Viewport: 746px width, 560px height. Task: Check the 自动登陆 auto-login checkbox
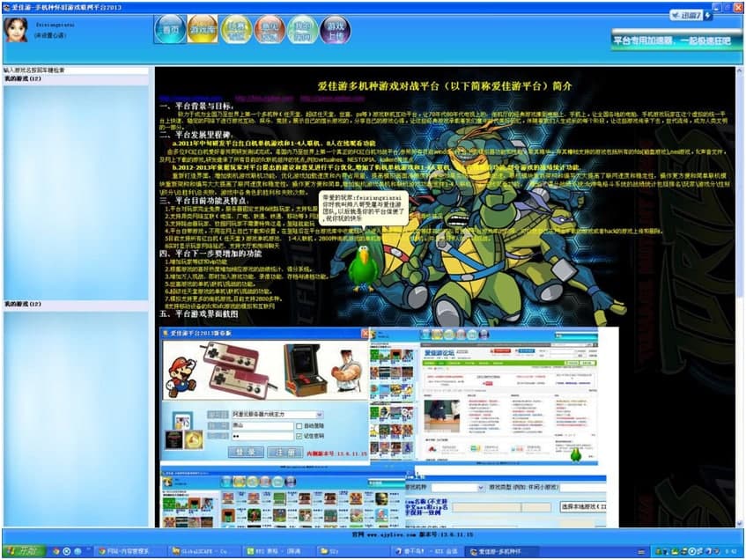(x=299, y=425)
